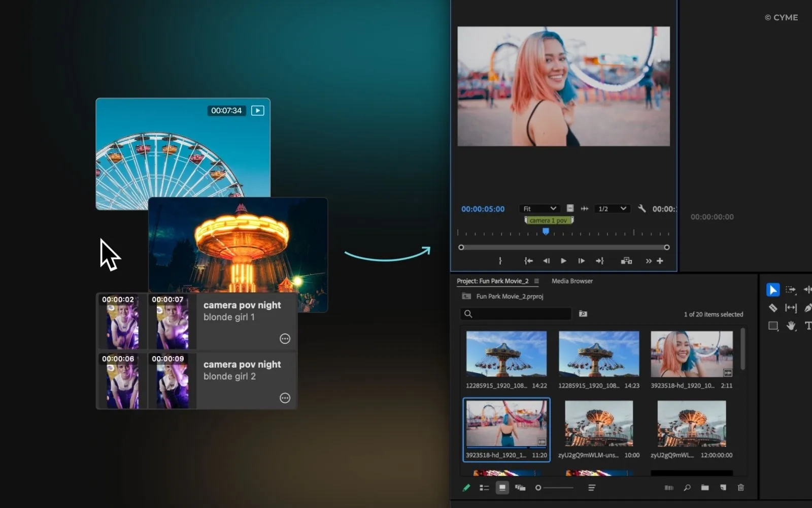
Task: Select the Type tool
Action: coord(808,326)
